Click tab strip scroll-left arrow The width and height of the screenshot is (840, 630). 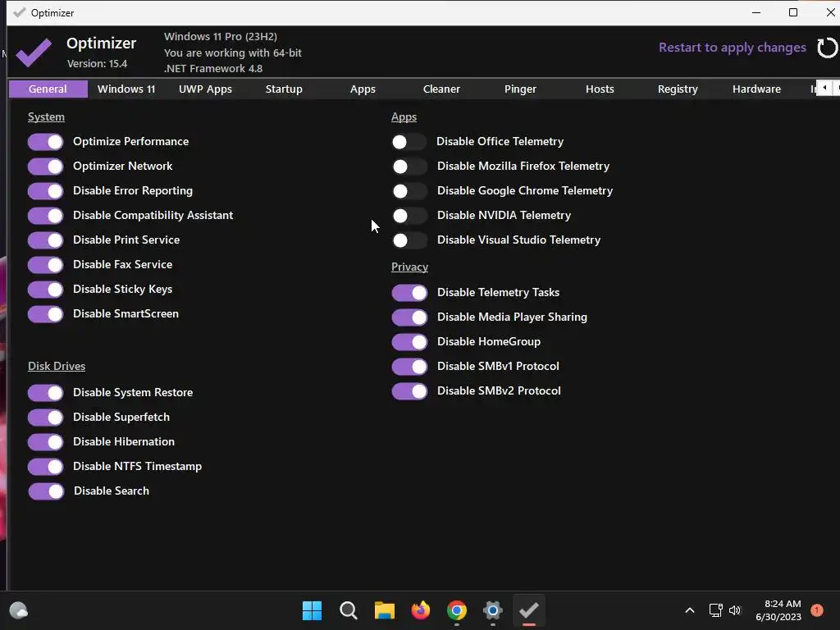coord(825,88)
